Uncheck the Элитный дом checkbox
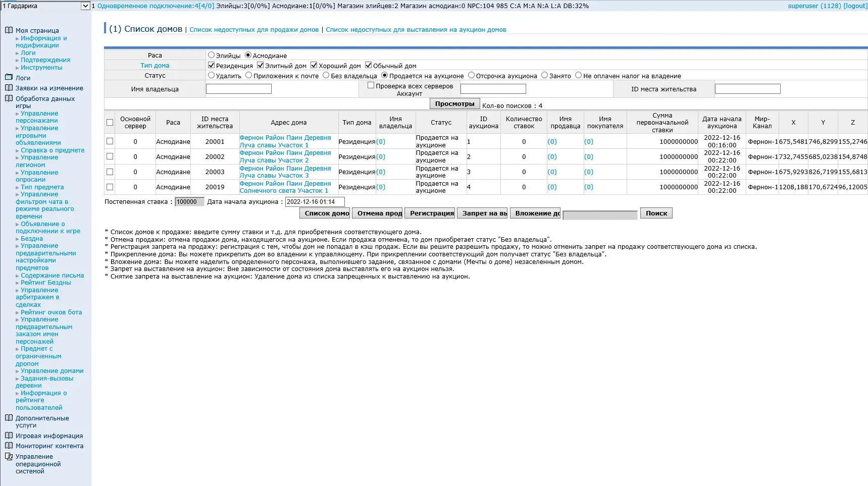The width and height of the screenshot is (868, 486). point(261,65)
